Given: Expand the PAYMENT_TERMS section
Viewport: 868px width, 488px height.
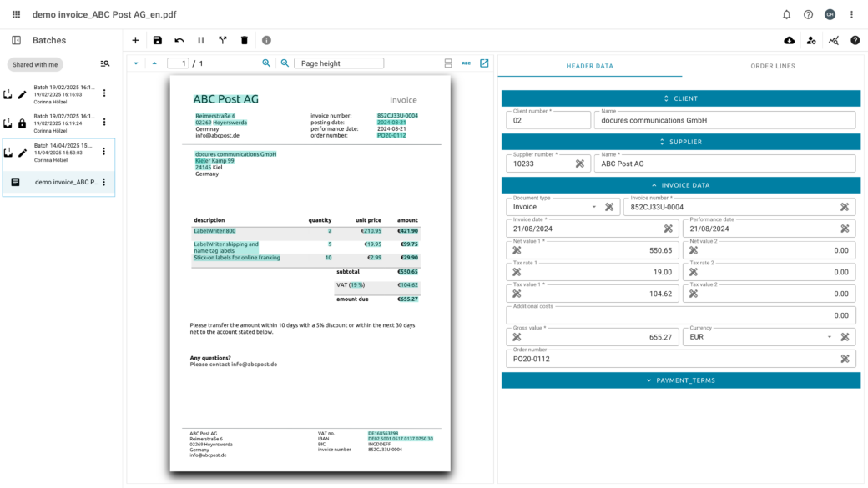Looking at the screenshot, I should (681, 380).
